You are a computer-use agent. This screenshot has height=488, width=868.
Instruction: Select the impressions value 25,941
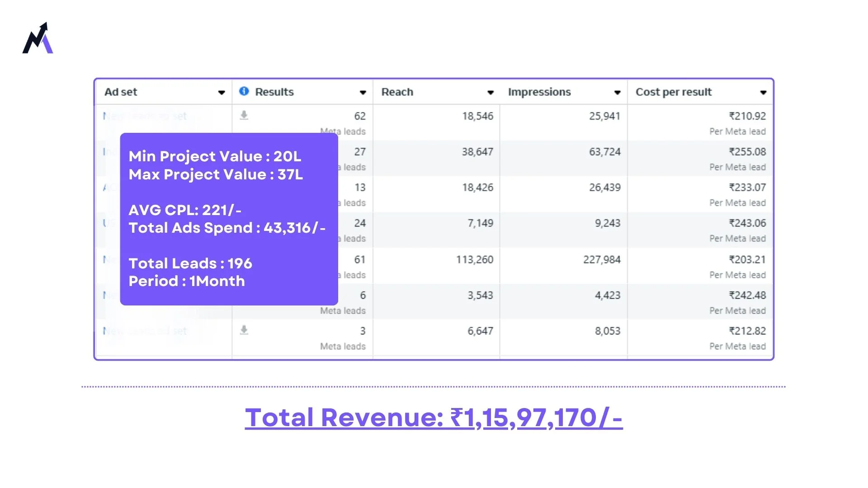coord(604,116)
